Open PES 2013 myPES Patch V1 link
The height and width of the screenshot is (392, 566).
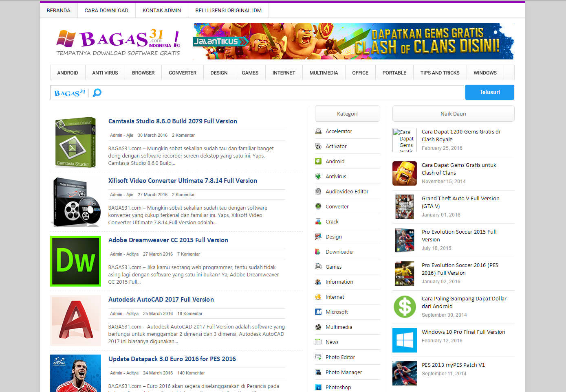pyautogui.click(x=453, y=365)
